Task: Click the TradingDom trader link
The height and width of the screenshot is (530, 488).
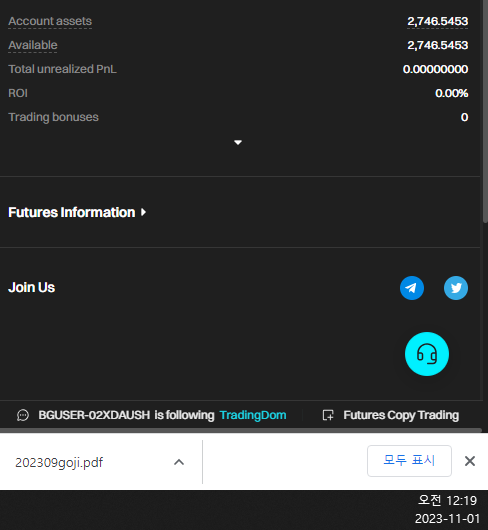Action: pyautogui.click(x=253, y=415)
